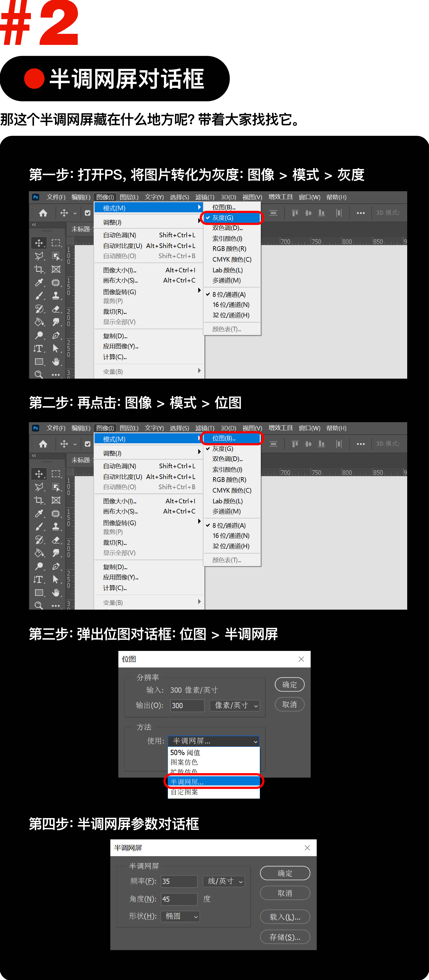Choose 位图(B)... in step two mode submenu

click(x=232, y=438)
